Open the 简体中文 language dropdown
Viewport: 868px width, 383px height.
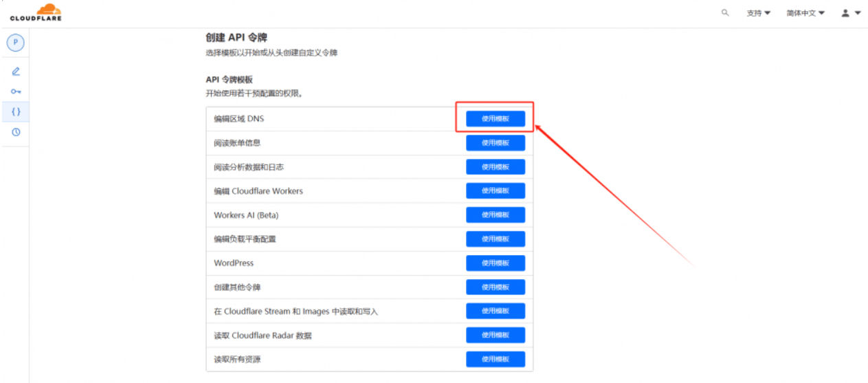(806, 13)
